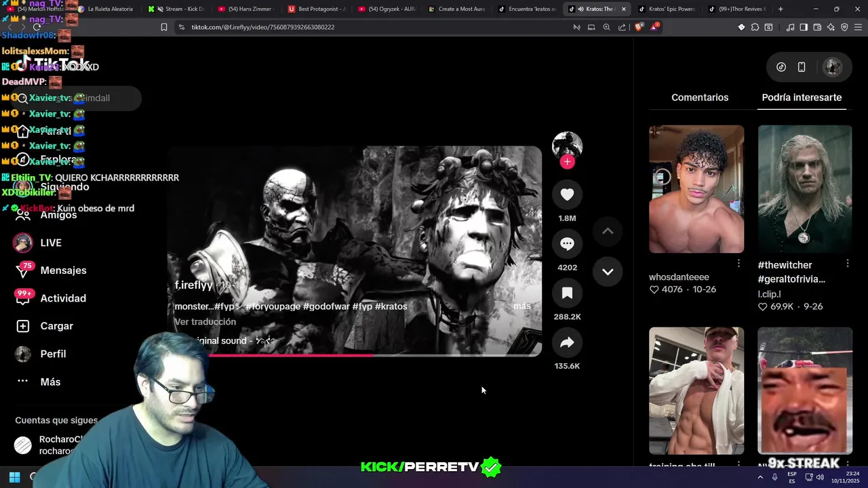This screenshot has height=488, width=868.
Task: Expand Más options in sidebar
Action: pos(39,382)
